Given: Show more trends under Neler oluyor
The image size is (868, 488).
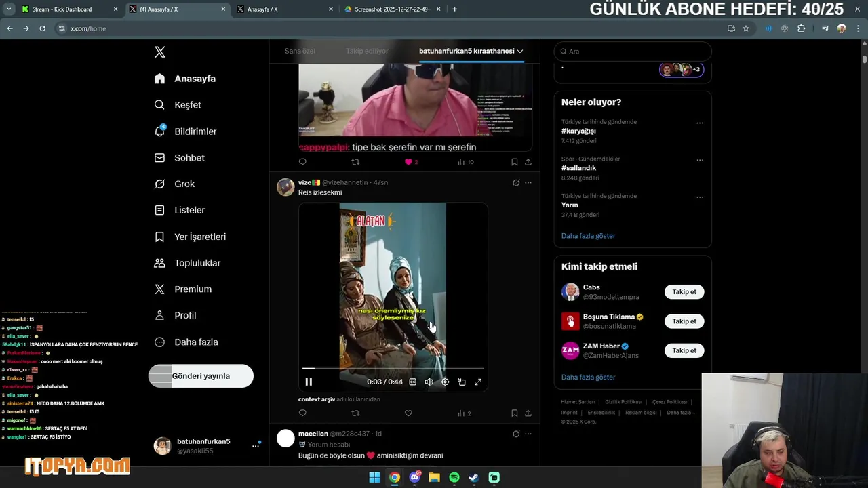Looking at the screenshot, I should [x=589, y=236].
